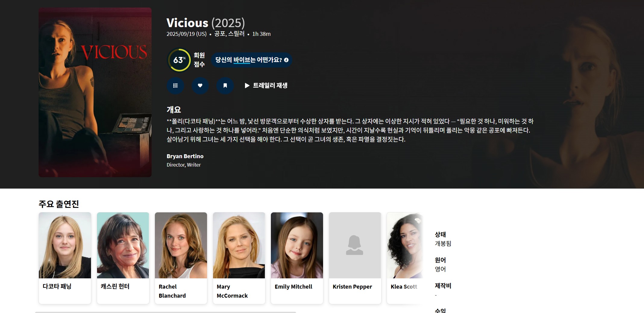This screenshot has width=644, height=313.
Task: Click the Vicious title link
Action: click(x=187, y=23)
